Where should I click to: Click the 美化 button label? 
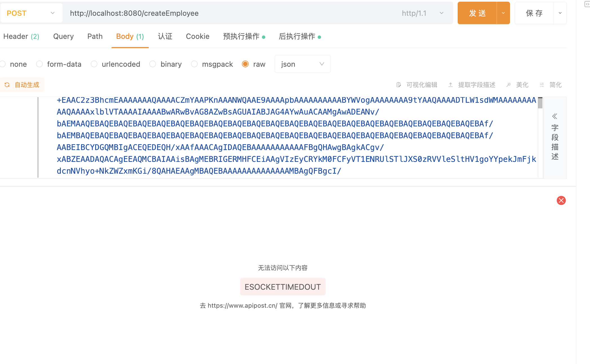tap(522, 85)
